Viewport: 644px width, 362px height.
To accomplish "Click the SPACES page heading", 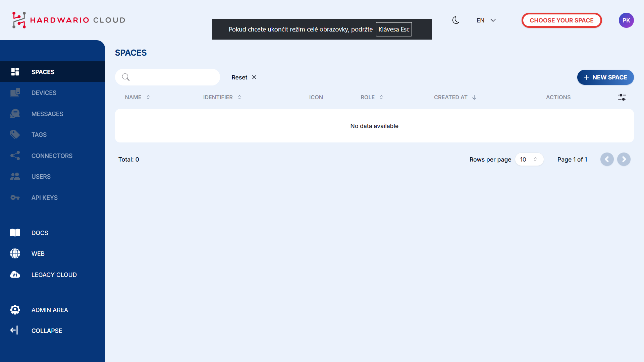I will click(131, 53).
